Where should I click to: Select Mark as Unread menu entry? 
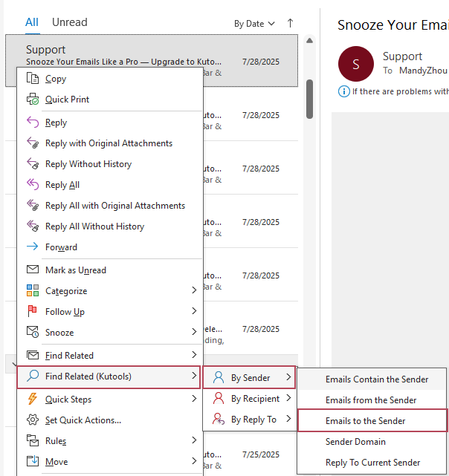pos(110,270)
